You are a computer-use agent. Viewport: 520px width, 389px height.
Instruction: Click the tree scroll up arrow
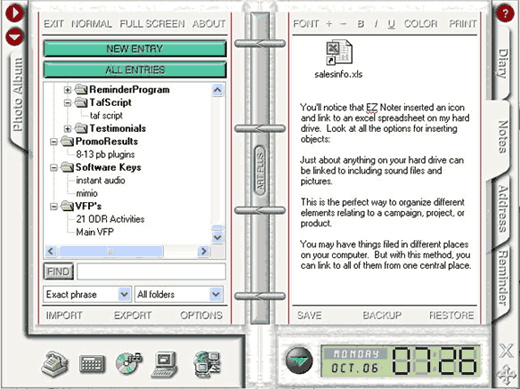(x=217, y=90)
